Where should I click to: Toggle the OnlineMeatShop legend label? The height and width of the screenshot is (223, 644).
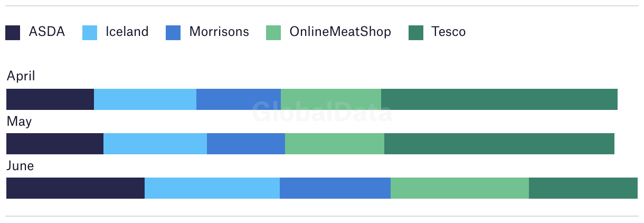340,32
